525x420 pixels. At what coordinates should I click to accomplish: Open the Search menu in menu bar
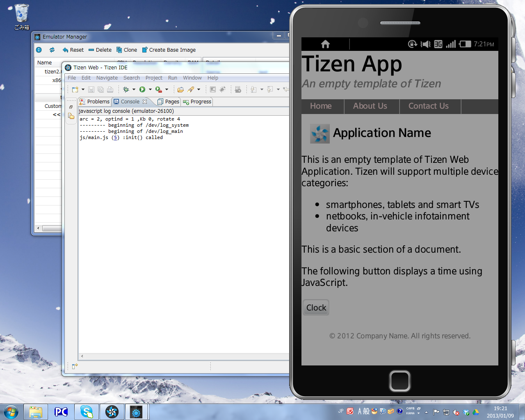coord(132,78)
